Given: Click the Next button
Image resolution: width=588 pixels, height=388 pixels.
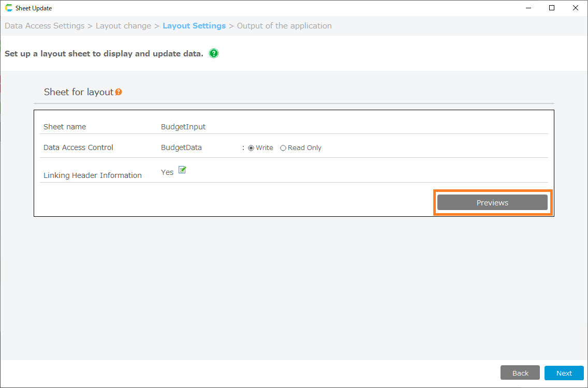Looking at the screenshot, I should click(x=564, y=373).
